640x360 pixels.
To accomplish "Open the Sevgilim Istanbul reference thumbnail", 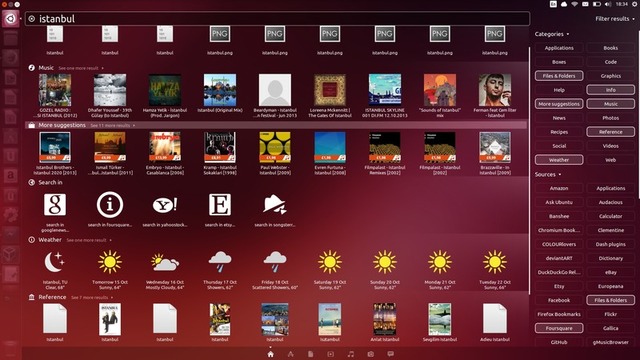I will click(440, 319).
